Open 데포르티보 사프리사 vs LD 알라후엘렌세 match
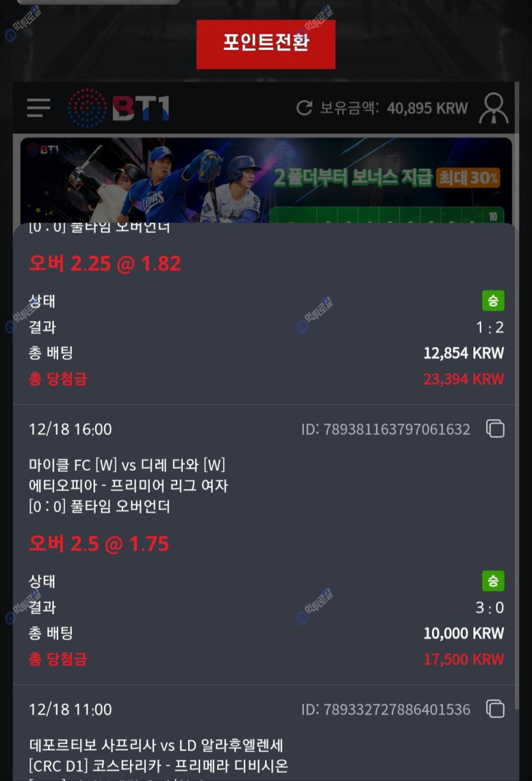The image size is (532, 781). pos(156,745)
